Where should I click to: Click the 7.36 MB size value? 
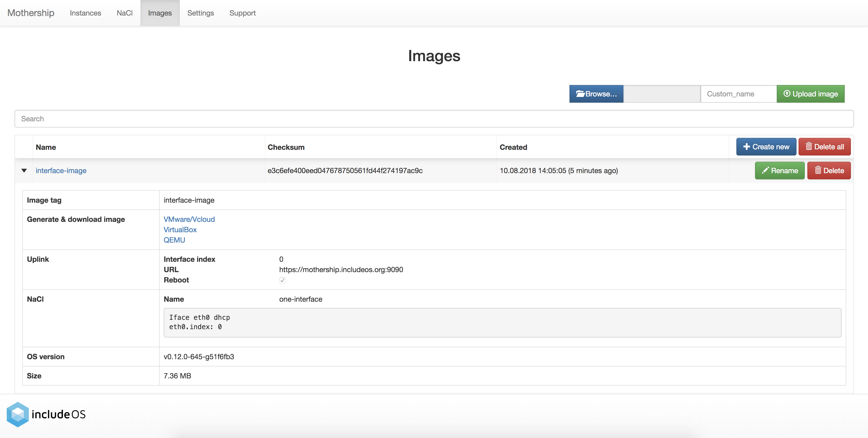tap(177, 376)
